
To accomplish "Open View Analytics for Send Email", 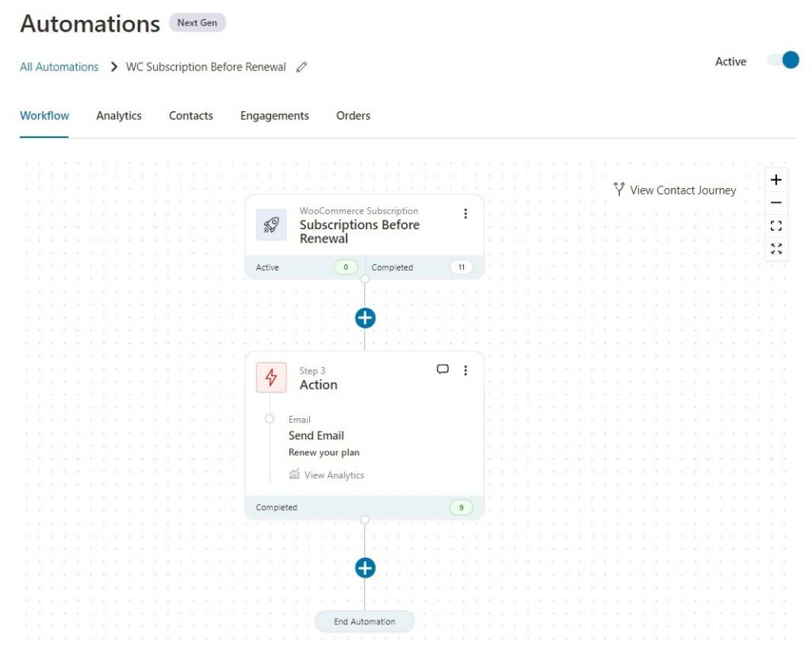I will (x=326, y=475).
